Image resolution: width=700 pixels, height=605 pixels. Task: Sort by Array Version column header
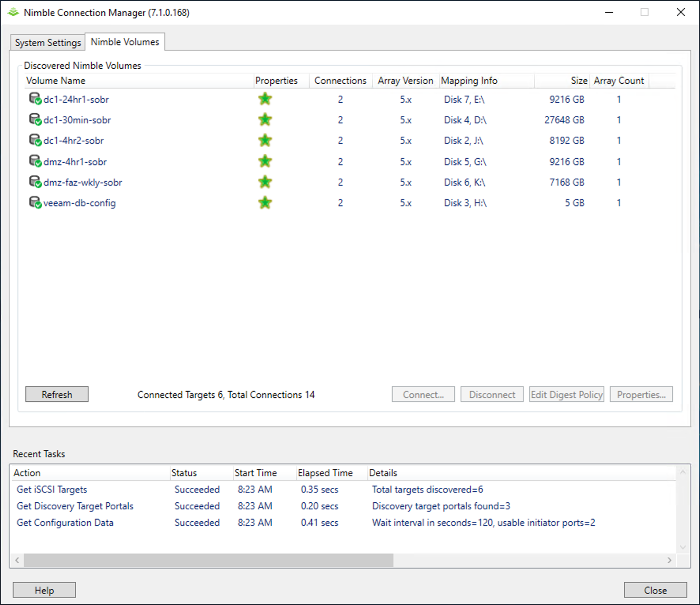(406, 81)
